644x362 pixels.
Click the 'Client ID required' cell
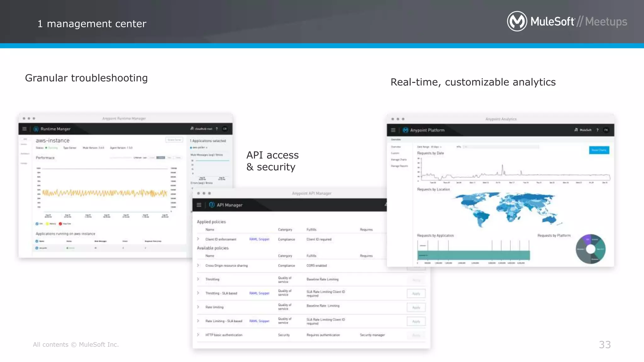pos(319,239)
